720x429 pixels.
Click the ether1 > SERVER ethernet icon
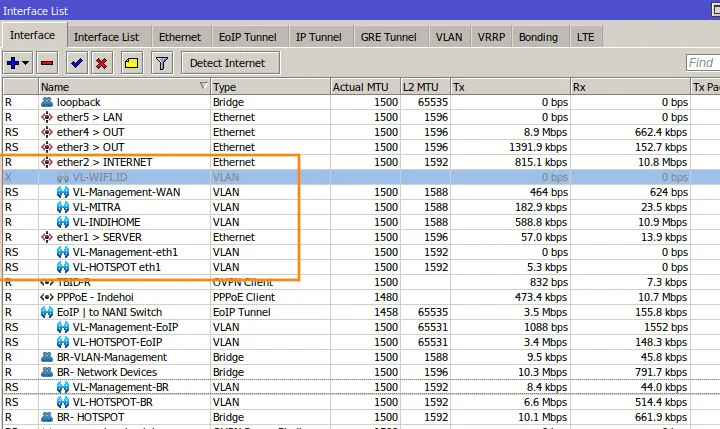[47, 237]
